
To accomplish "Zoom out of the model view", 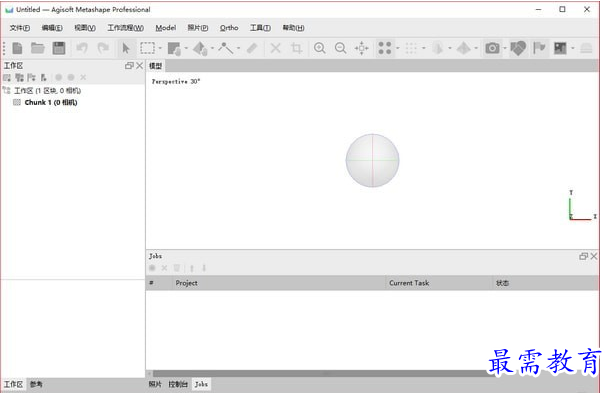I will point(341,48).
